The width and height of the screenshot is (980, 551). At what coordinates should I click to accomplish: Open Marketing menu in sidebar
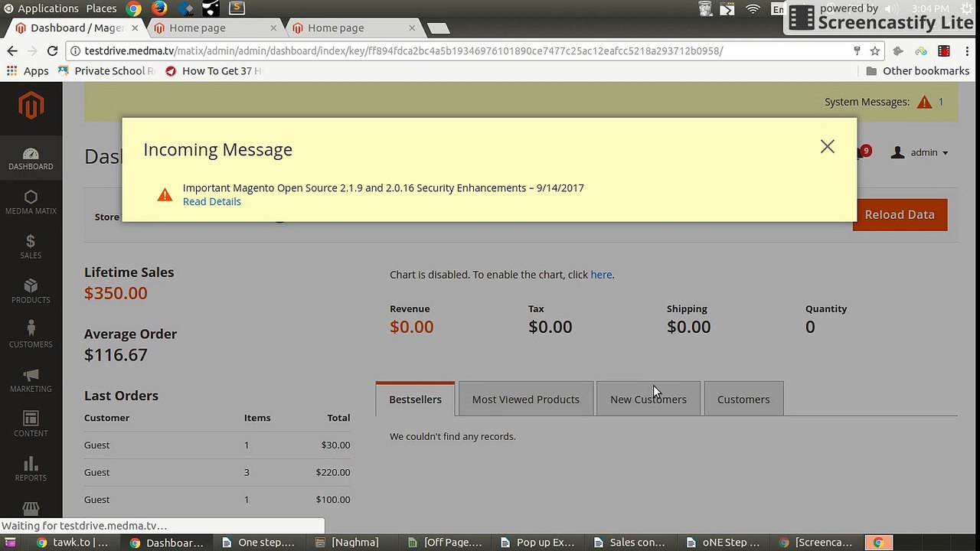tap(31, 380)
